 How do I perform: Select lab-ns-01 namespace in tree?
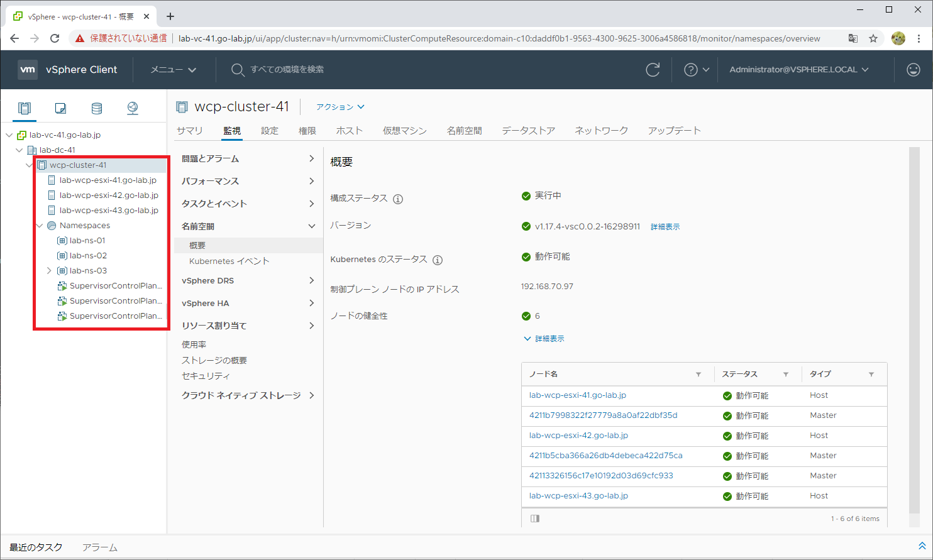pyautogui.click(x=87, y=241)
